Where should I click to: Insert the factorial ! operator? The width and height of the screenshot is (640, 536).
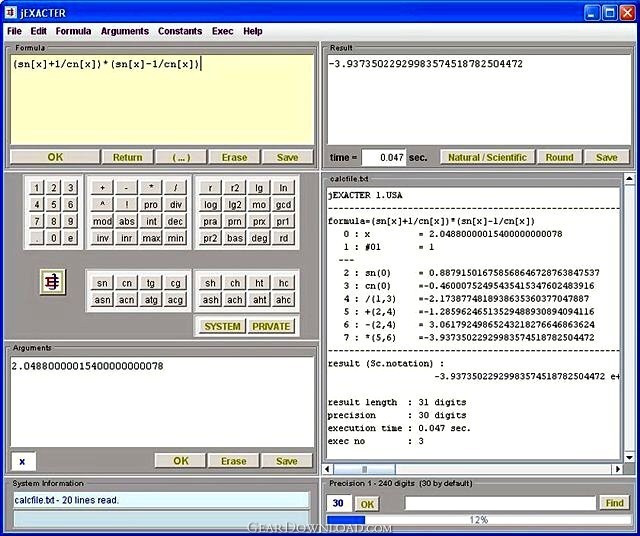pyautogui.click(x=127, y=205)
